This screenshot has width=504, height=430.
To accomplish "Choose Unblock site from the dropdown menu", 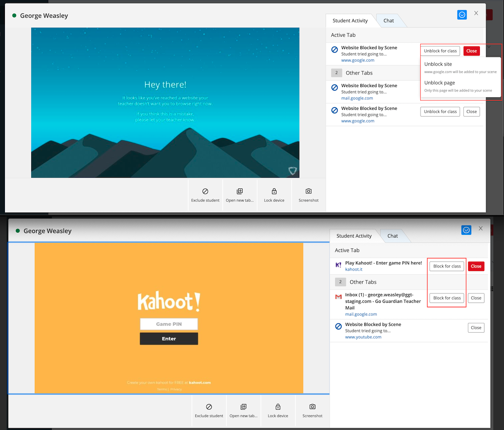I will (x=461, y=67).
